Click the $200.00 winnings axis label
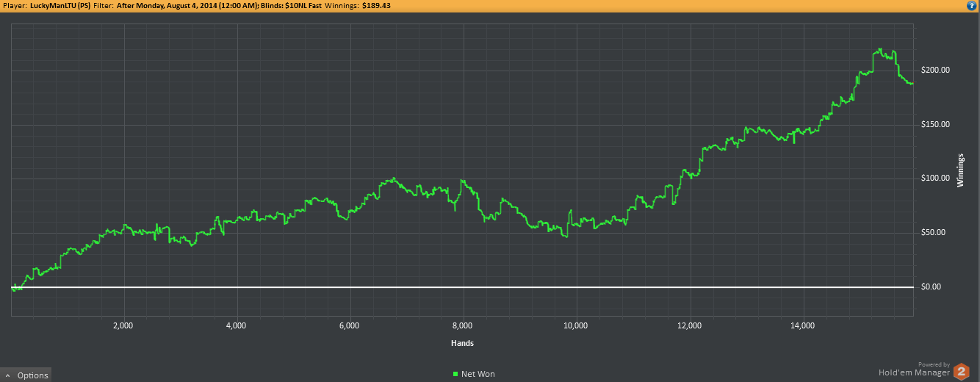Image resolution: width=980 pixels, height=382 pixels. (x=935, y=71)
